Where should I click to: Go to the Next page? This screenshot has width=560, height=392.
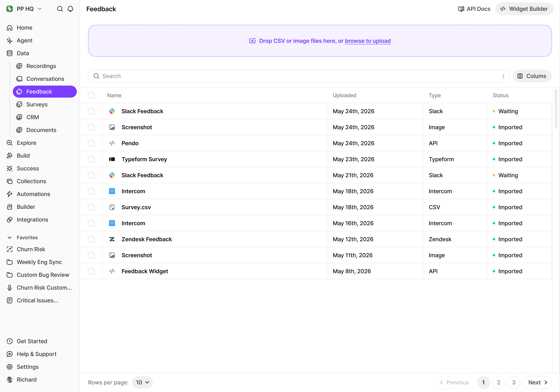(x=537, y=383)
